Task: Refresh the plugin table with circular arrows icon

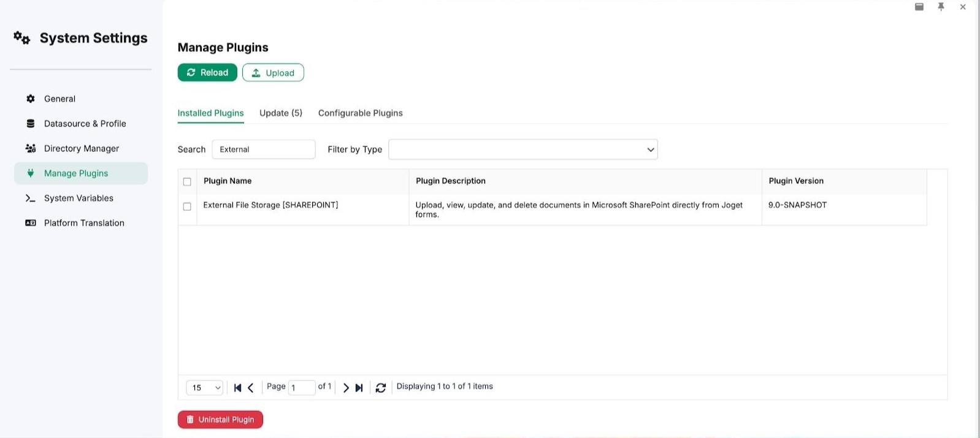Action: click(381, 388)
